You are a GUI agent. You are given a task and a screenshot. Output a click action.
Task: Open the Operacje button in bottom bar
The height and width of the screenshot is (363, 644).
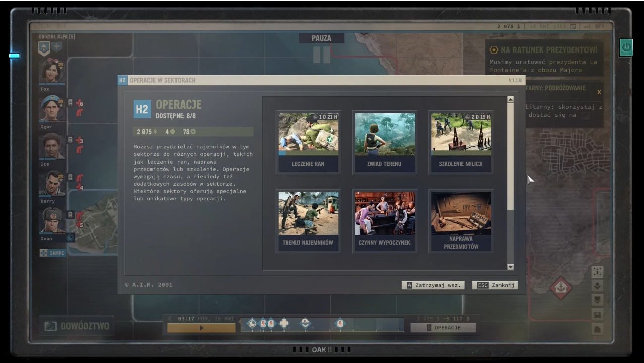pyautogui.click(x=443, y=328)
